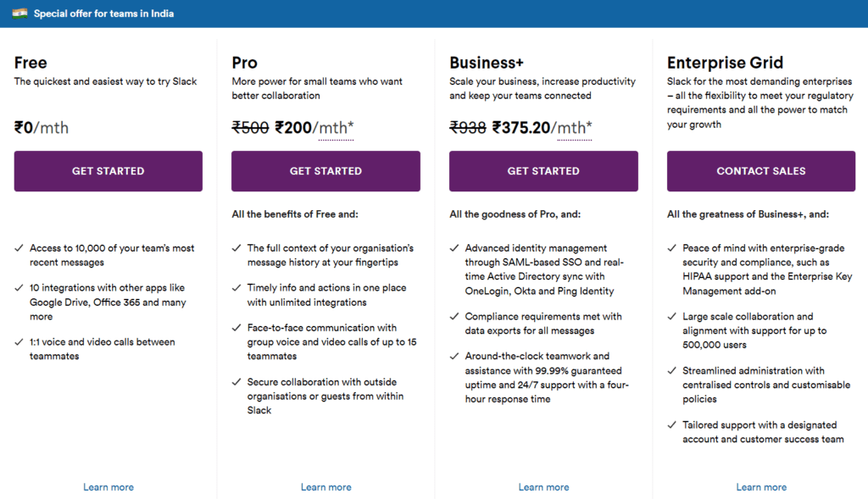Click checkmark beside 1:1 voice and video calls
The width and height of the screenshot is (868, 499).
[19, 342]
